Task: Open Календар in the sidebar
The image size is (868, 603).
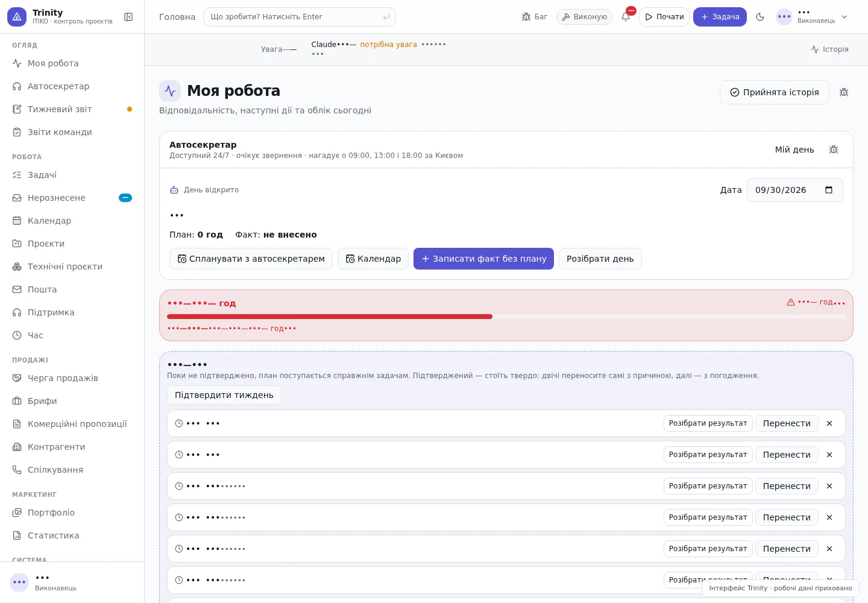Action: click(x=72, y=221)
